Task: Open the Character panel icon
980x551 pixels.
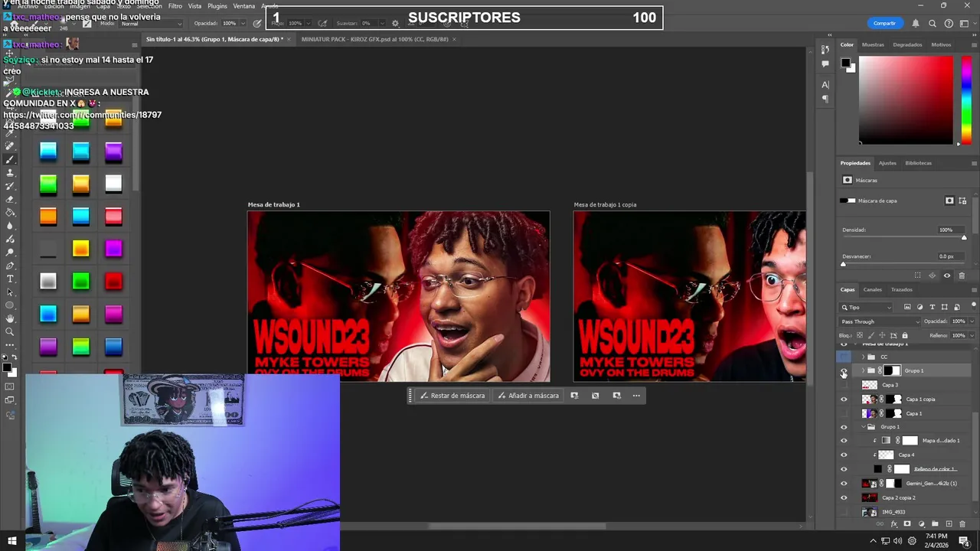Action: [825, 84]
